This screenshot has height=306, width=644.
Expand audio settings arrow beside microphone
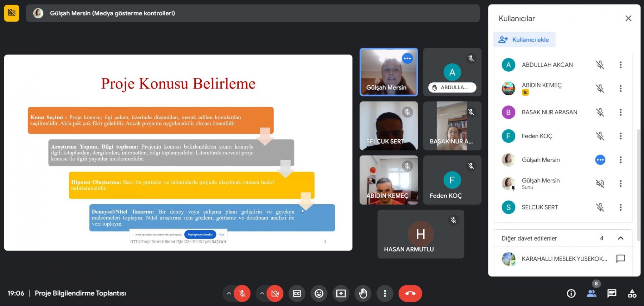(x=229, y=293)
